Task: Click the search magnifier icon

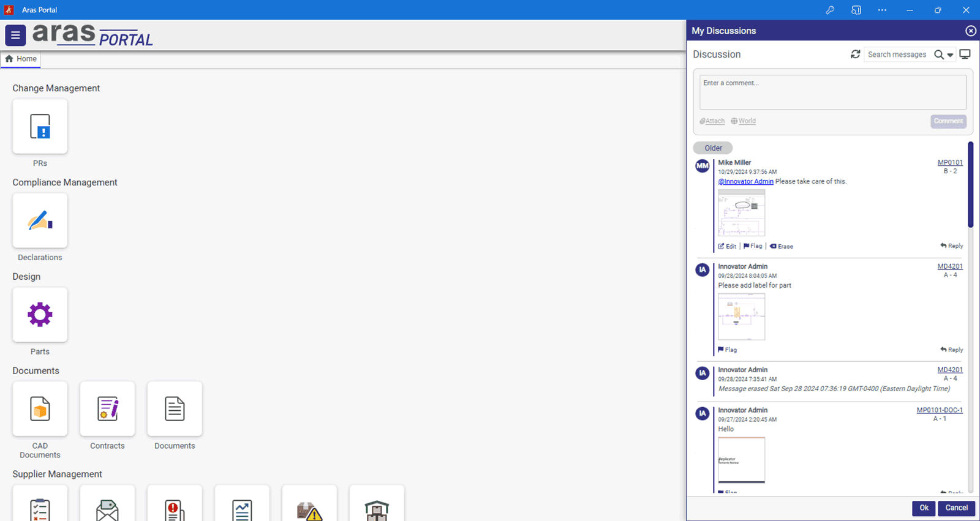Action: coord(938,54)
